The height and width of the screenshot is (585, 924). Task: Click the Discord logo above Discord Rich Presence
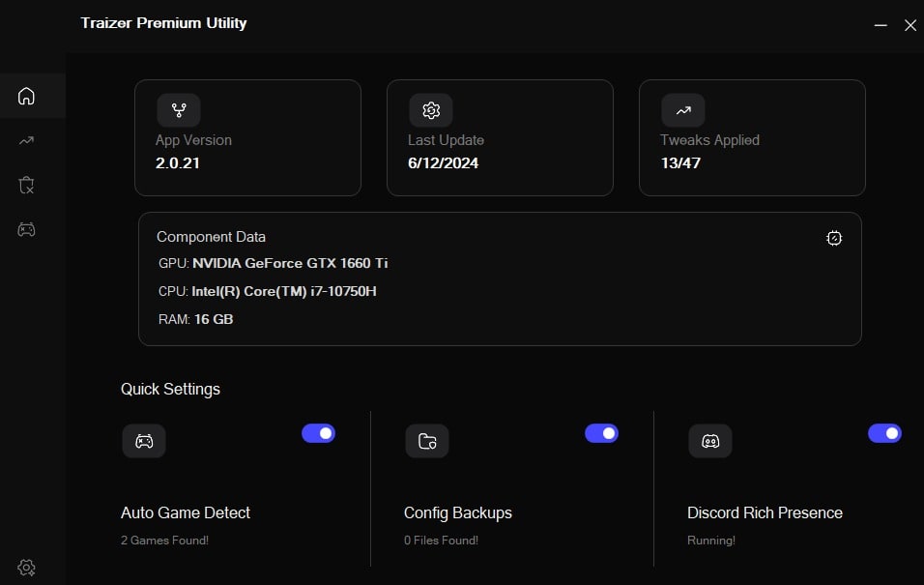coord(709,441)
